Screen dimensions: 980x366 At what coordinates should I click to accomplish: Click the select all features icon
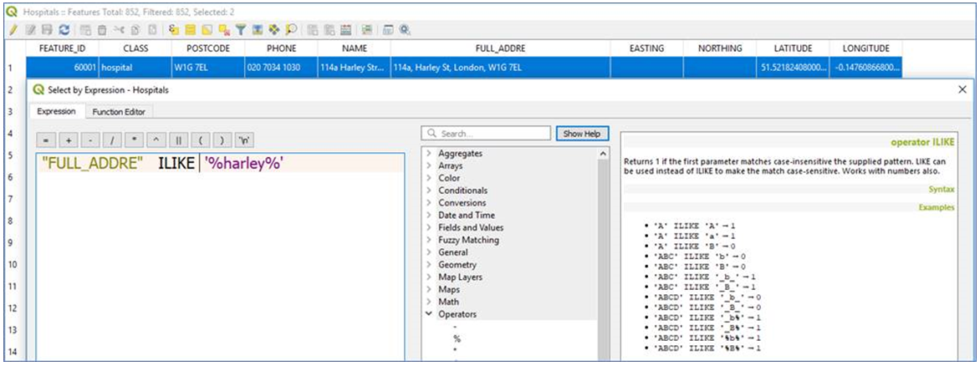191,29
